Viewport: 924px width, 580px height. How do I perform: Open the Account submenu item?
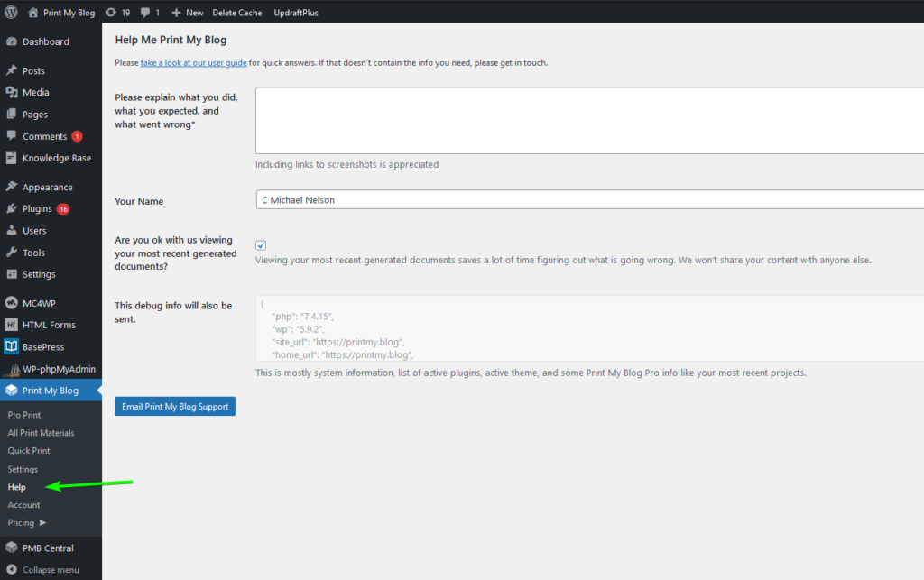click(23, 504)
